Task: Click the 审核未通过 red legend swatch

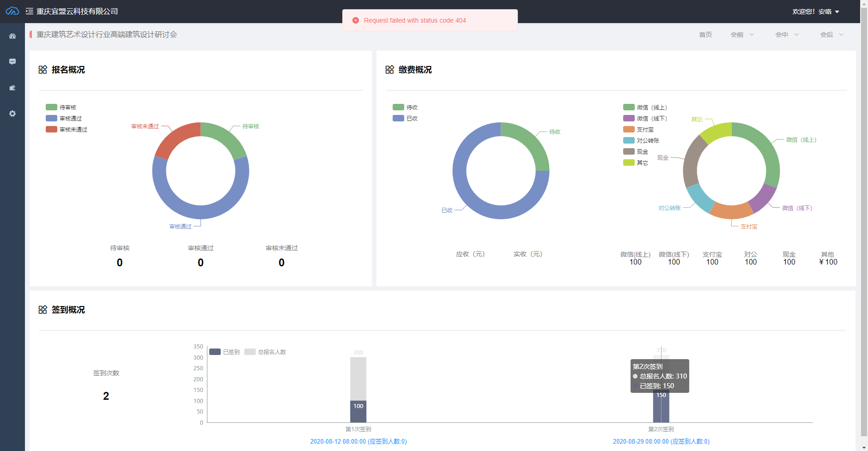Action: pos(51,129)
